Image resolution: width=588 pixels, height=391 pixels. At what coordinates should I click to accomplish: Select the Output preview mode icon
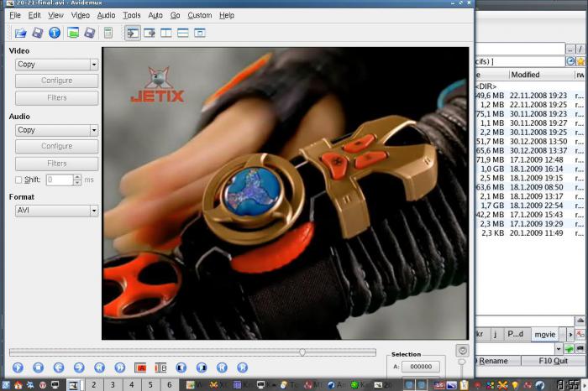(x=150, y=33)
